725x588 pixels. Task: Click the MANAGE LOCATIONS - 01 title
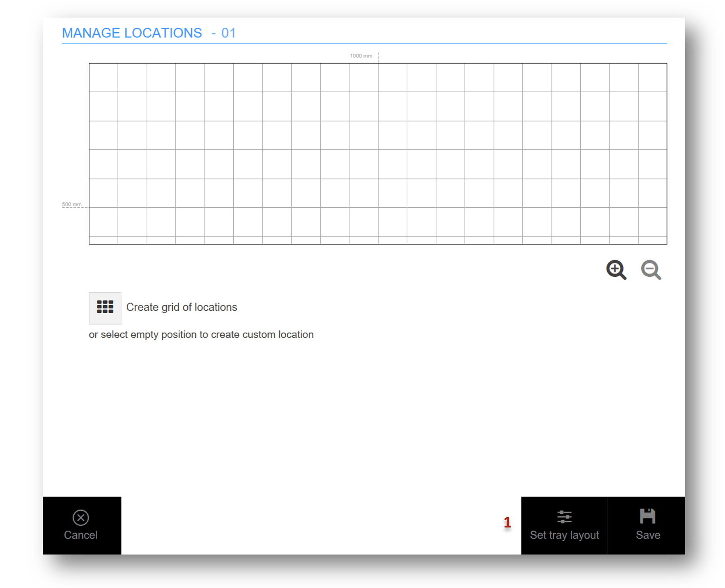tap(149, 33)
